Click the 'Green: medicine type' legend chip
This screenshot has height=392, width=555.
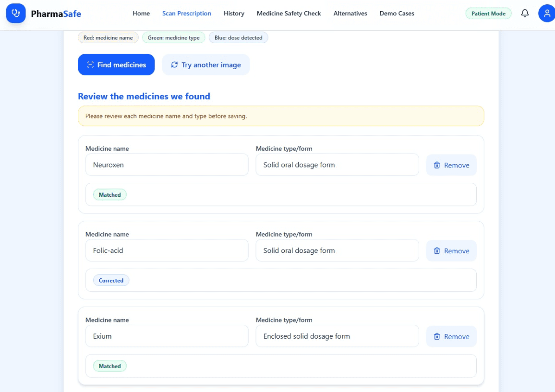pyautogui.click(x=173, y=37)
